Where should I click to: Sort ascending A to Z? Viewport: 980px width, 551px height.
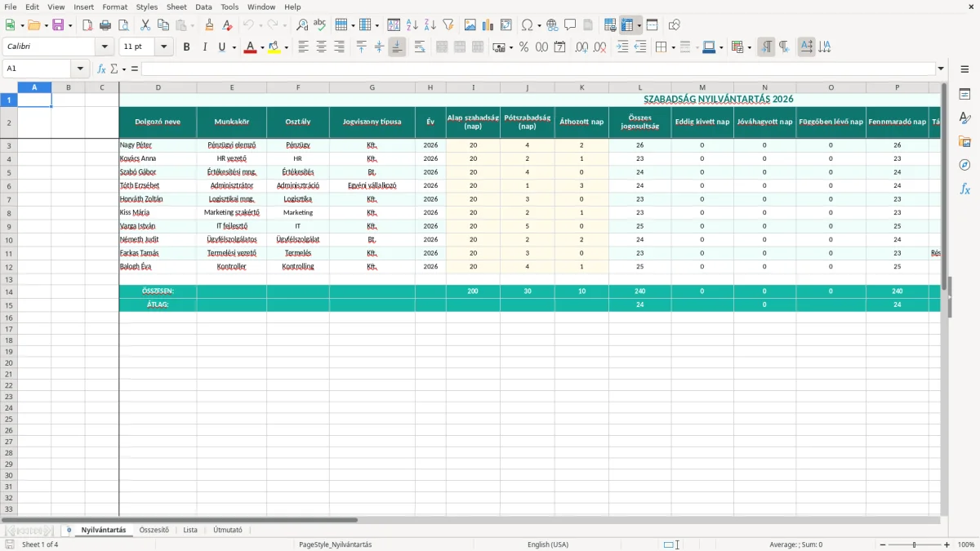coord(412,25)
